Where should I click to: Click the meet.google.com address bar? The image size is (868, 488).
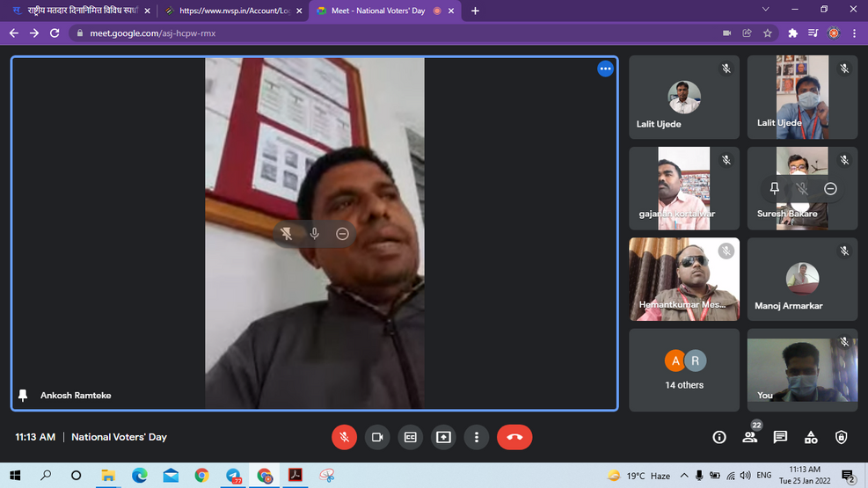352,33
